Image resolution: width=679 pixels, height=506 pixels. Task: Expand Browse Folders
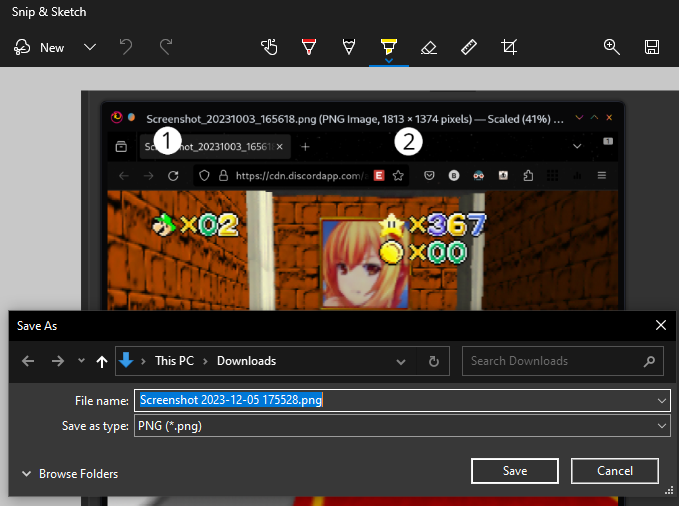70,474
